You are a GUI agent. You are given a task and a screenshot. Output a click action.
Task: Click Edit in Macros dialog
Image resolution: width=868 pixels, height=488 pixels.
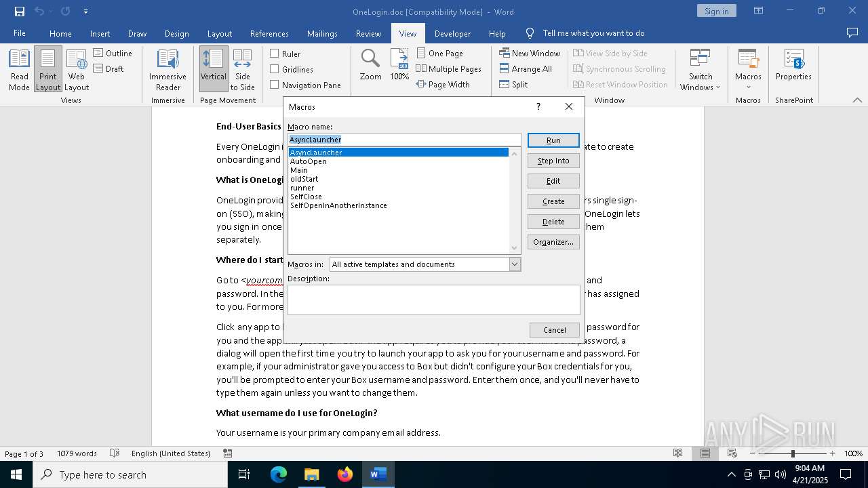tap(553, 181)
